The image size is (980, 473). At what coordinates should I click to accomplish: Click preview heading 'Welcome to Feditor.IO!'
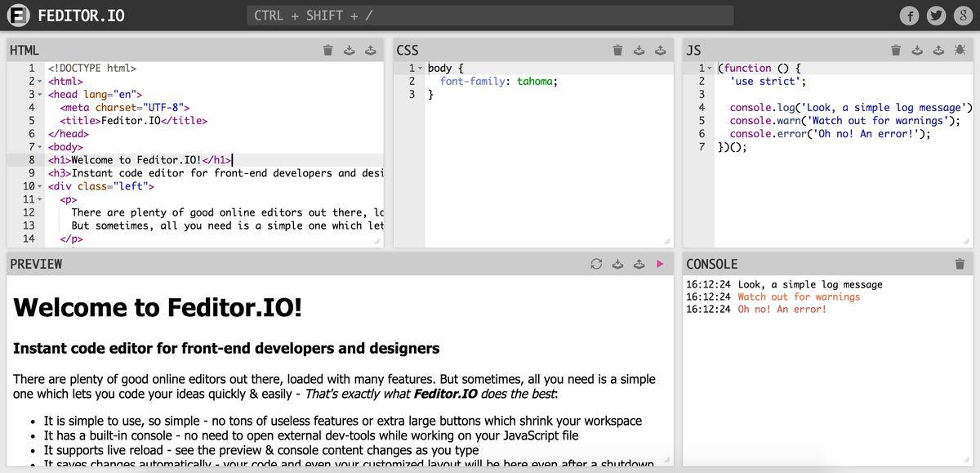(158, 308)
